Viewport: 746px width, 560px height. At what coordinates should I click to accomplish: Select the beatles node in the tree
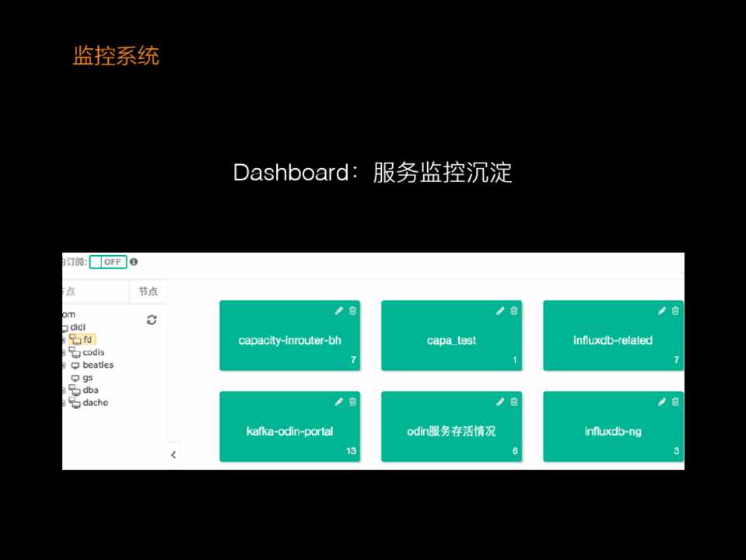click(97, 365)
